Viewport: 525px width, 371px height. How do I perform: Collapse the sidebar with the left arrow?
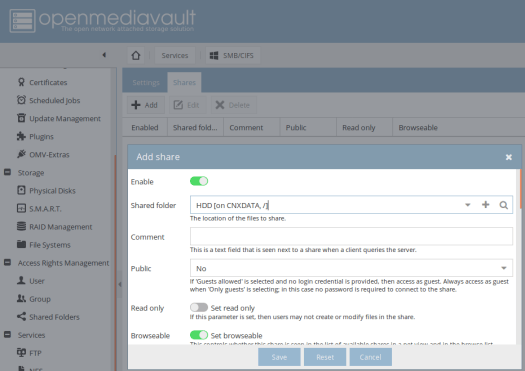(x=104, y=55)
